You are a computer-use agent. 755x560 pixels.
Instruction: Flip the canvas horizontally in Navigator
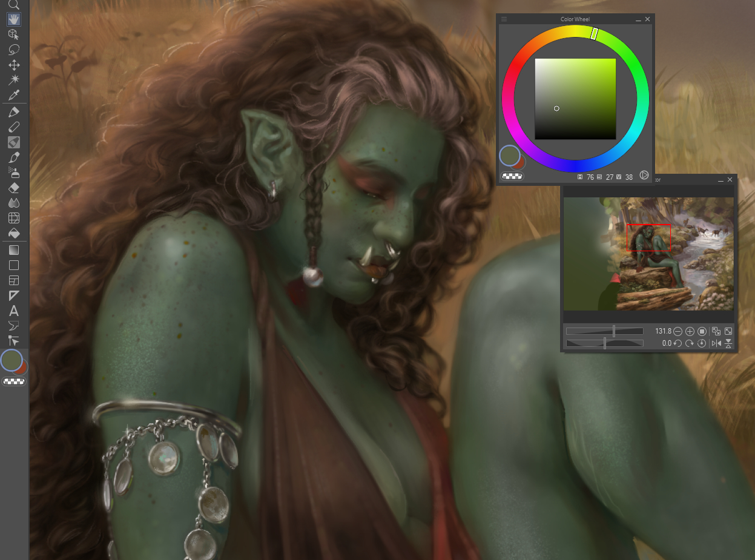click(x=717, y=343)
